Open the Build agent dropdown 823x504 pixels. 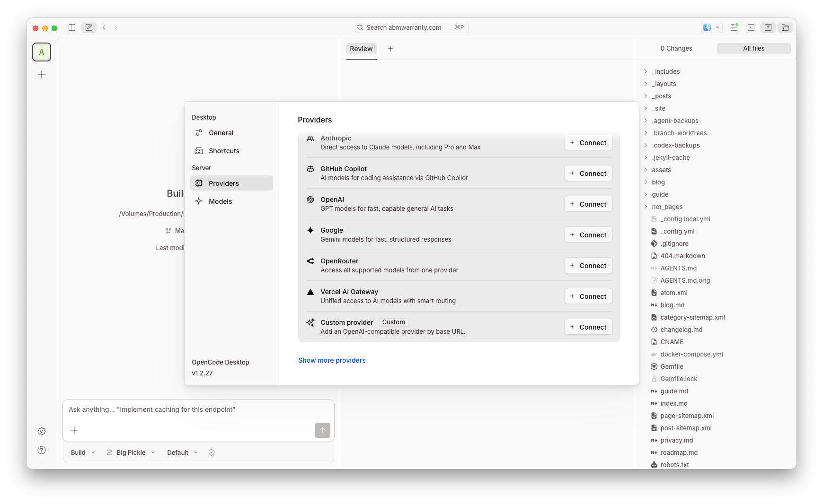(83, 452)
